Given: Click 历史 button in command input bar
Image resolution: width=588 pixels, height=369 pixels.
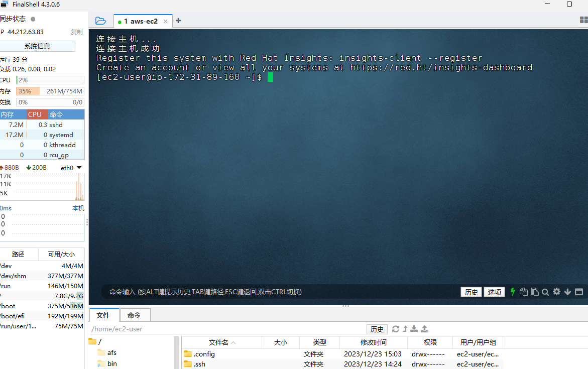Looking at the screenshot, I should point(471,292).
